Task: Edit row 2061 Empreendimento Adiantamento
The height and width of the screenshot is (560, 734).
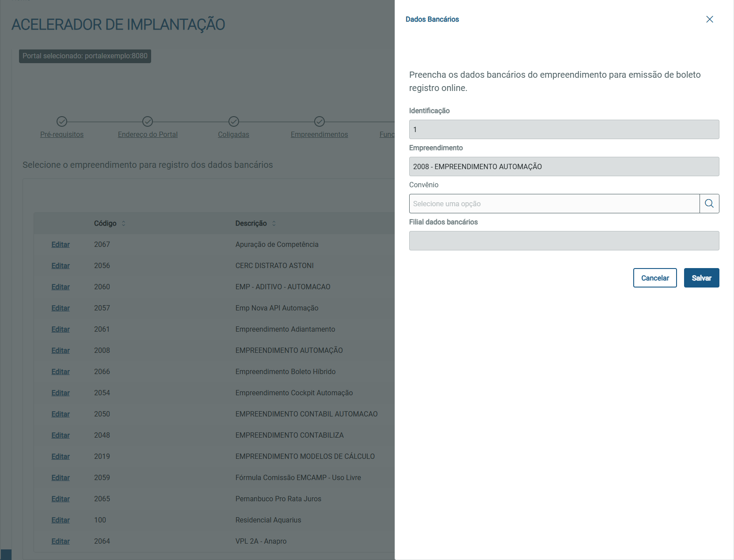Action: [x=61, y=329]
